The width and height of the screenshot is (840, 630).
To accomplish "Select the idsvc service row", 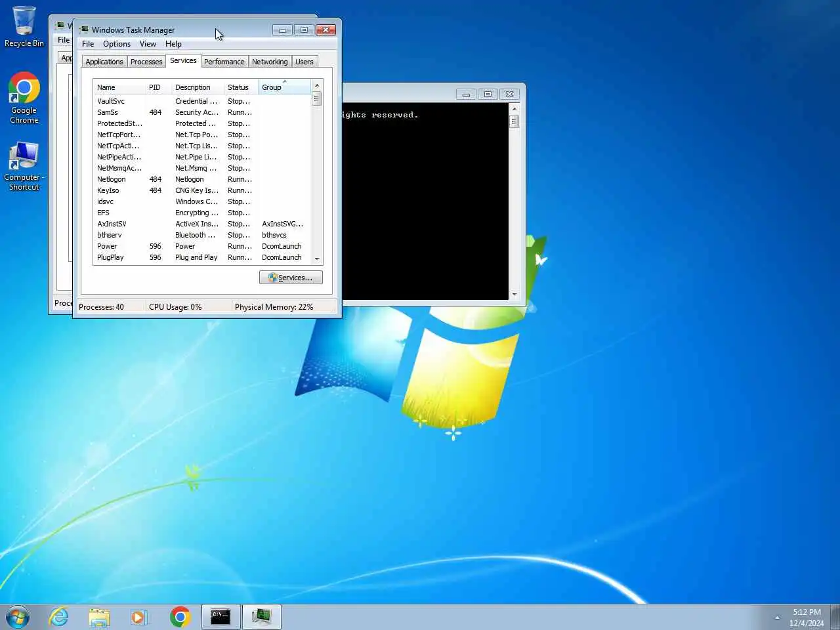I will point(202,201).
